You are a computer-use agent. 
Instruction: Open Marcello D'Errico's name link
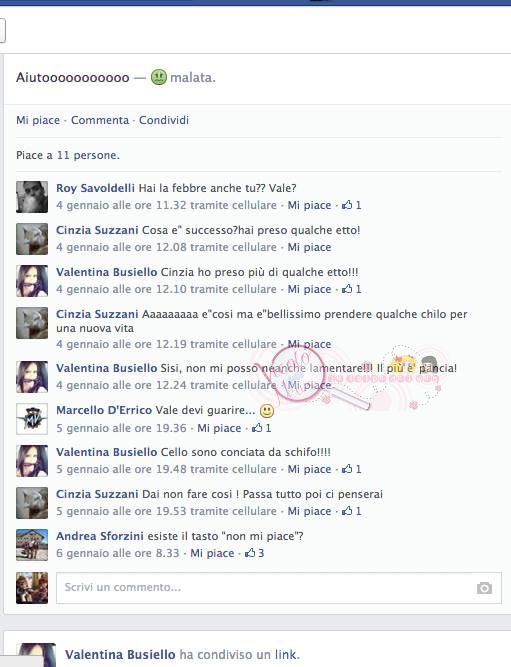click(x=104, y=410)
